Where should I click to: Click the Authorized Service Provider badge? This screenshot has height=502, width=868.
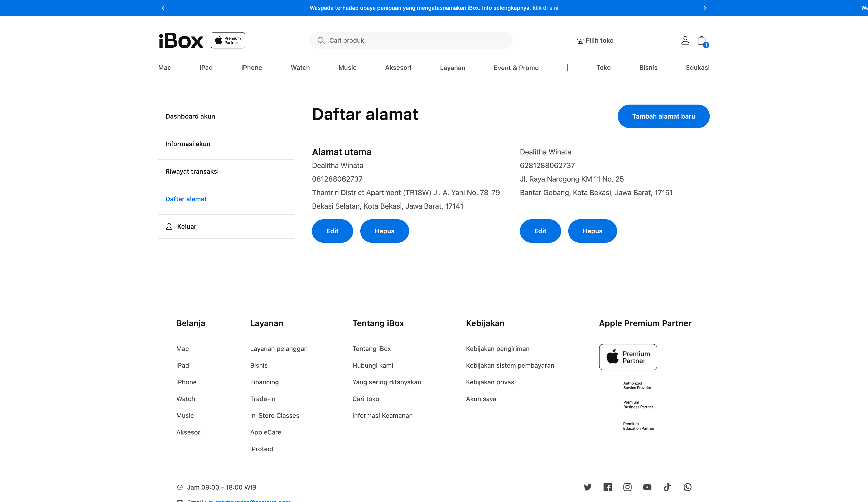pos(637,385)
